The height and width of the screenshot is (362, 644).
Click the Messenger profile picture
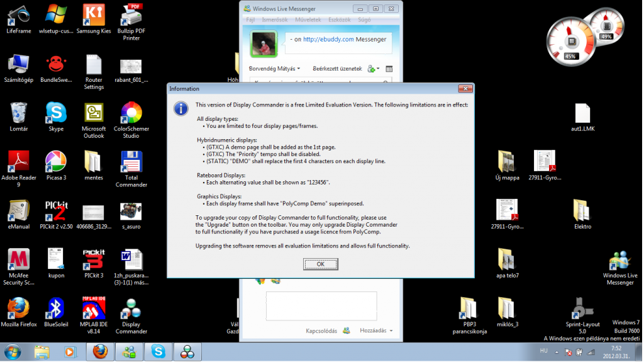264,43
